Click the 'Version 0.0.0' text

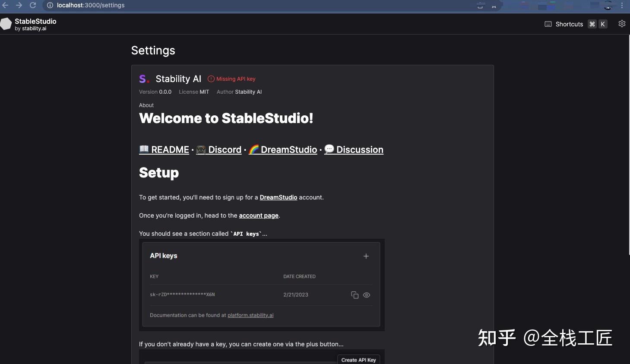click(x=155, y=92)
